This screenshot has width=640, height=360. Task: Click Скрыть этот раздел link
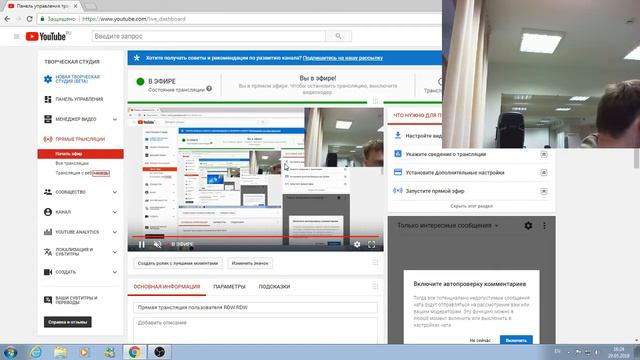pyautogui.click(x=471, y=206)
